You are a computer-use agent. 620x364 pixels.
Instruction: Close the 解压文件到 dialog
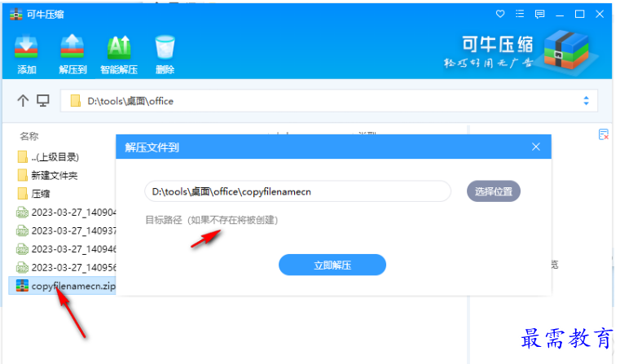pyautogui.click(x=536, y=147)
